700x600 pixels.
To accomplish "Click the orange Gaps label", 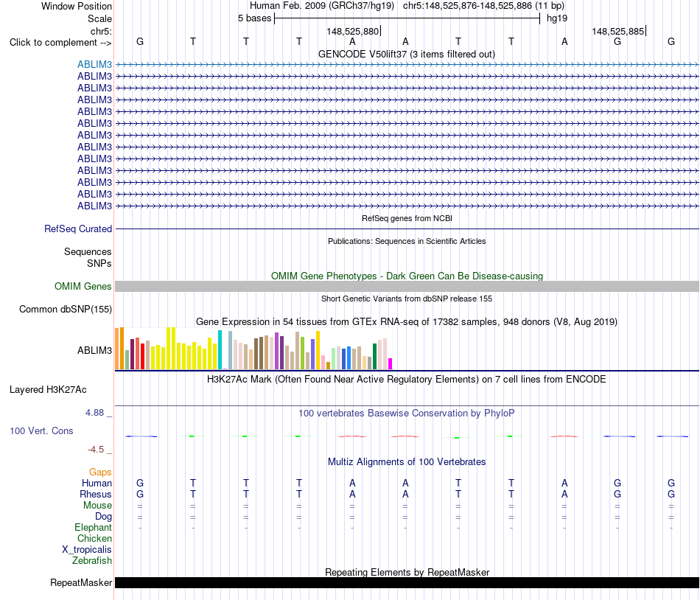I will 100,472.
